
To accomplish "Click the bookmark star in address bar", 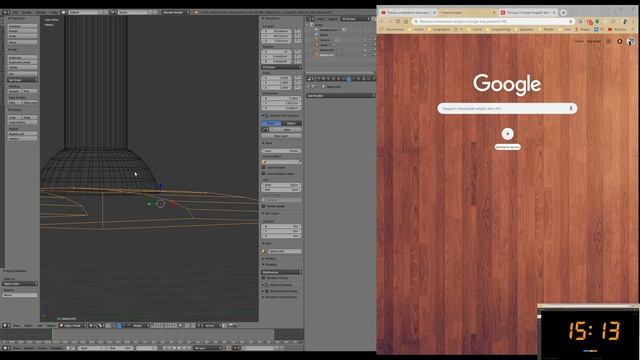I will [571, 21].
